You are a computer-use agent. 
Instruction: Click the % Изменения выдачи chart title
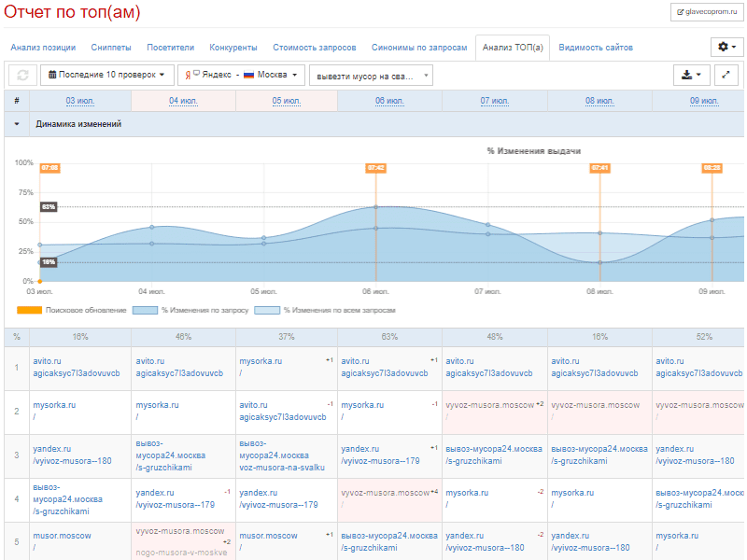click(x=533, y=151)
